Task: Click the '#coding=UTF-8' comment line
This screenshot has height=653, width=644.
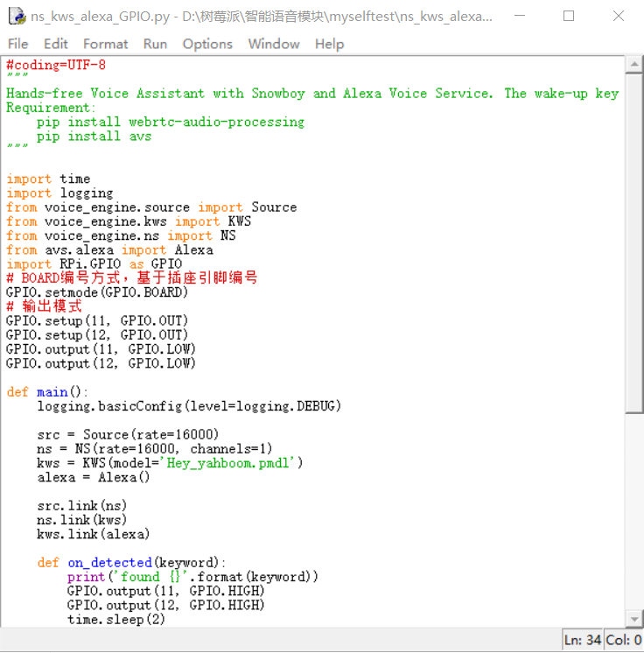Action: pyautogui.click(x=56, y=65)
